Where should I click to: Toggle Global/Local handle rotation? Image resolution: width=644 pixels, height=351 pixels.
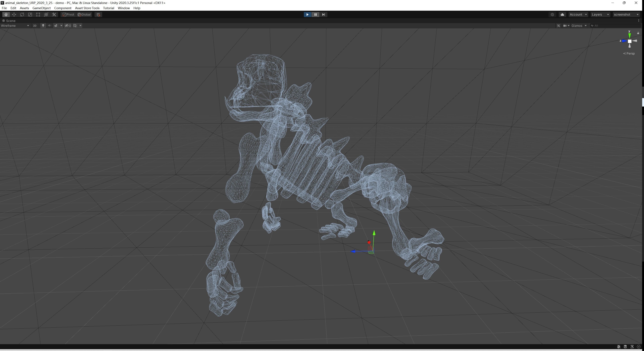pyautogui.click(x=84, y=15)
